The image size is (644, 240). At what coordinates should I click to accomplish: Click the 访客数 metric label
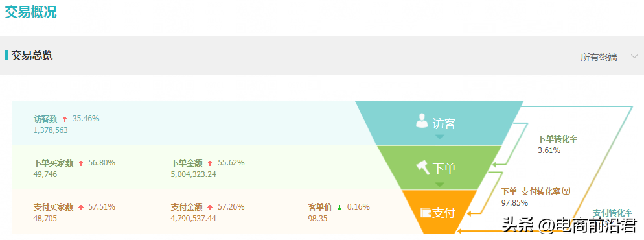pyautogui.click(x=45, y=119)
